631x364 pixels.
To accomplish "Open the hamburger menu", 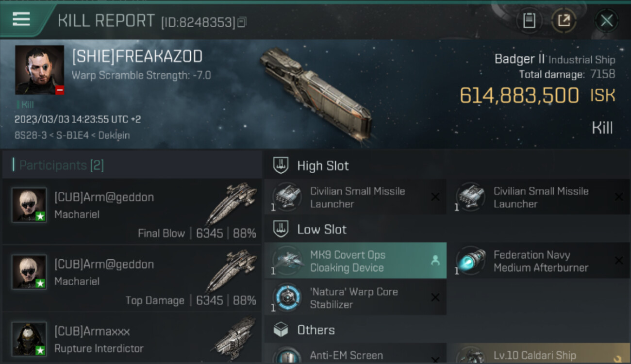I will 21,19.
